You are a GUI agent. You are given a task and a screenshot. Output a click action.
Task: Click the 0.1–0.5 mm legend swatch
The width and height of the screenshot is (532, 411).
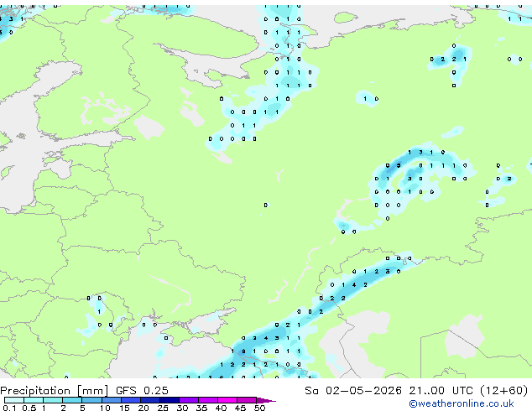(14, 400)
